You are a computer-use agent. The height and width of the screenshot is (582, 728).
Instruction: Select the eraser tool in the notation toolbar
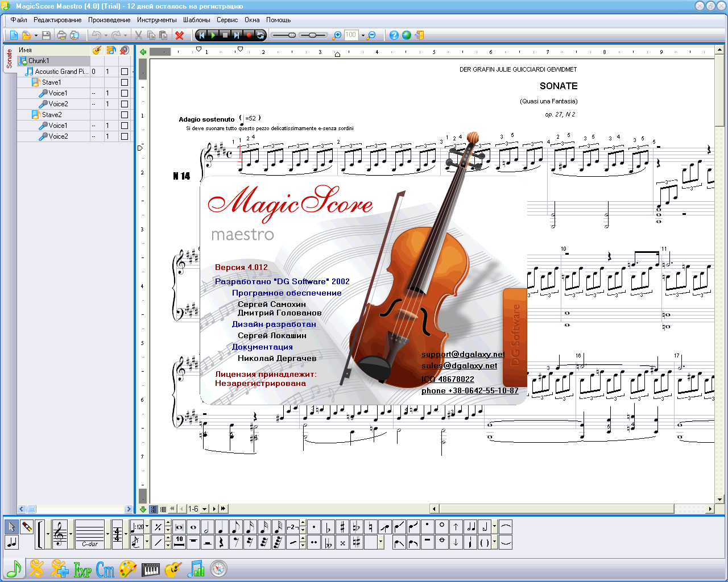coord(26,526)
